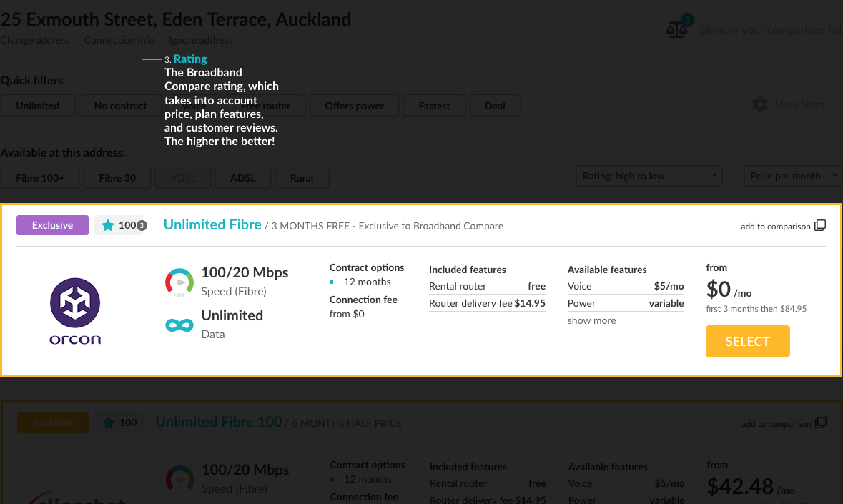Select the Fibre 100+ connection filter
Image resolution: width=843 pixels, height=504 pixels.
tap(40, 178)
